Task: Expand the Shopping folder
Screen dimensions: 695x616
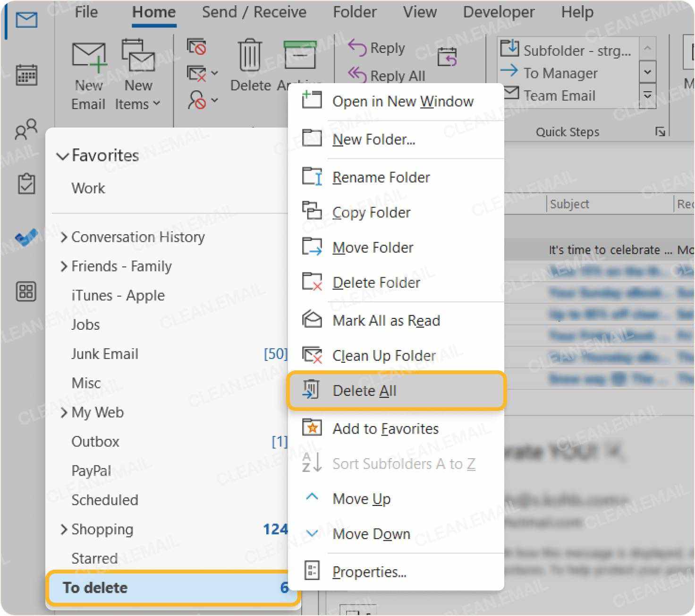Action: [x=64, y=530]
